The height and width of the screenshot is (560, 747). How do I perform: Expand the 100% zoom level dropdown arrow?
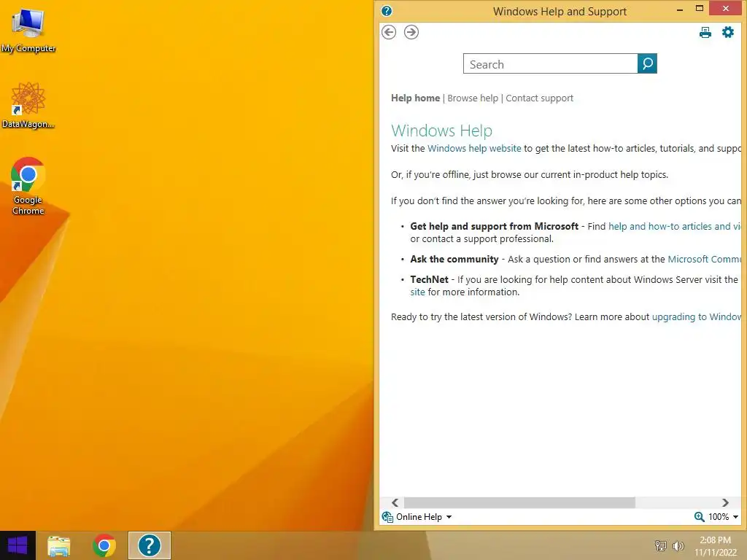click(x=735, y=517)
